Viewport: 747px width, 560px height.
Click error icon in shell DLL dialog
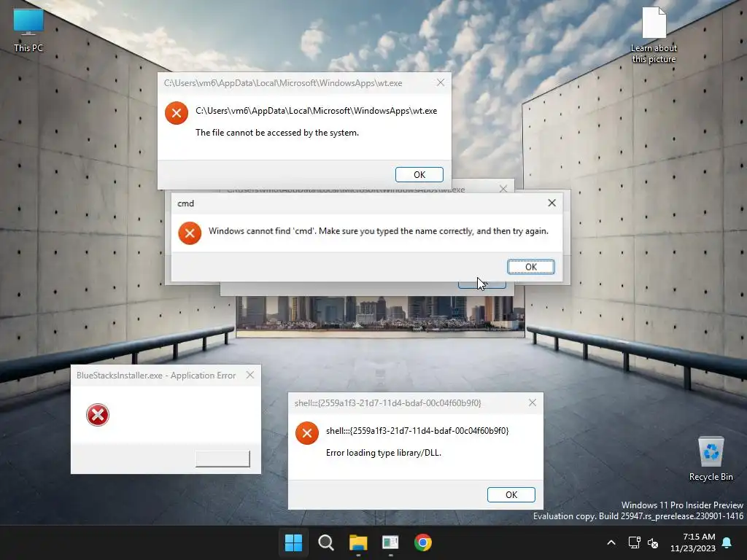point(307,433)
